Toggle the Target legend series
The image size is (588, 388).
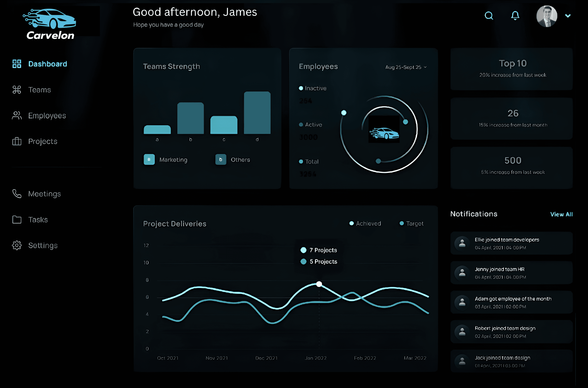pos(411,223)
